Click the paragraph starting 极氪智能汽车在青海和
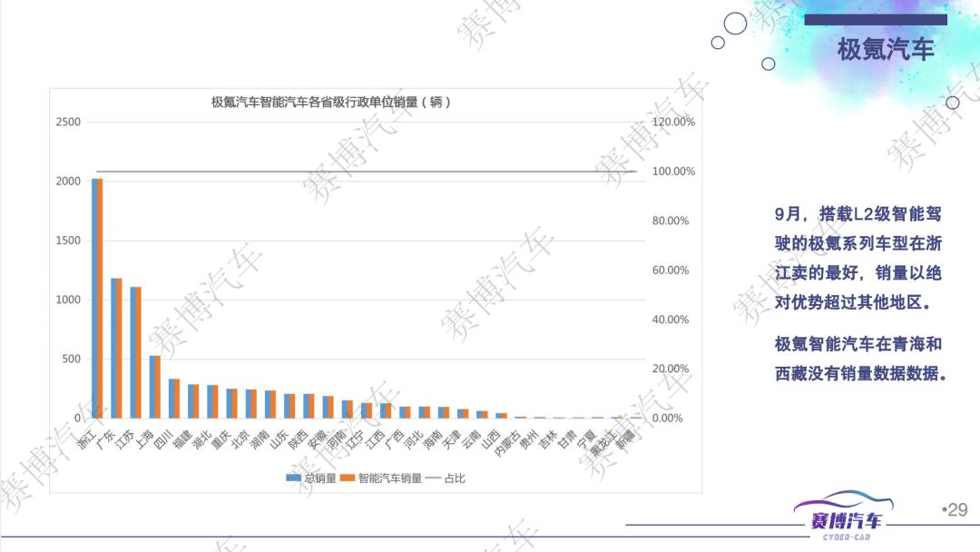The height and width of the screenshot is (552, 980). [x=860, y=359]
